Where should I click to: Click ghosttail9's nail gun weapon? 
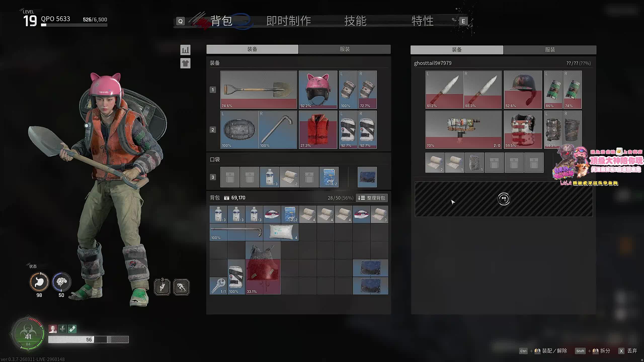[x=463, y=129]
